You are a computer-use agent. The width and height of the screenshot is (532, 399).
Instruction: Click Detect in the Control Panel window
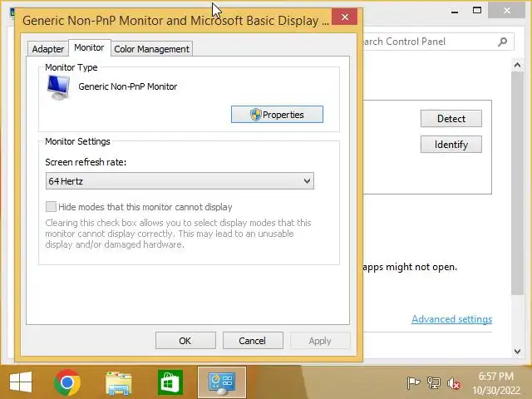pyautogui.click(x=451, y=118)
